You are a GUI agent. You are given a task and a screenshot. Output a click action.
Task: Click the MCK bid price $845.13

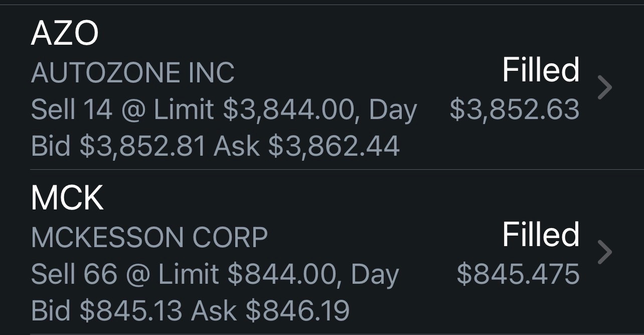point(131,311)
